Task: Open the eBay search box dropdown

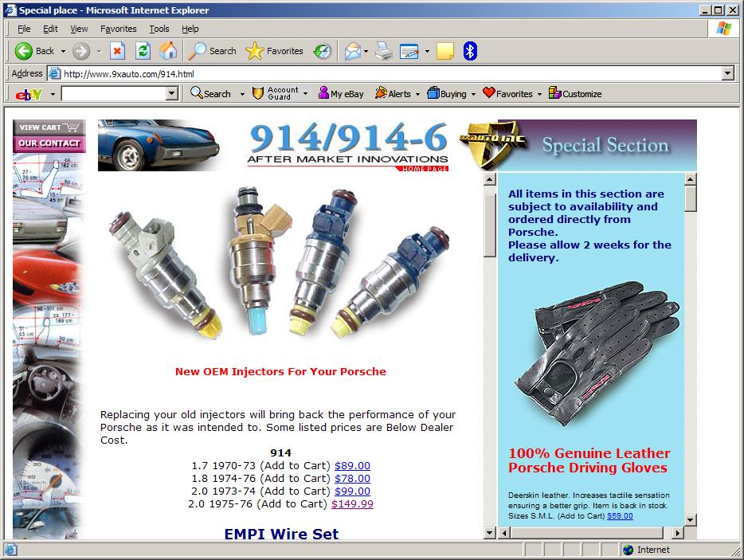Action: (171, 94)
